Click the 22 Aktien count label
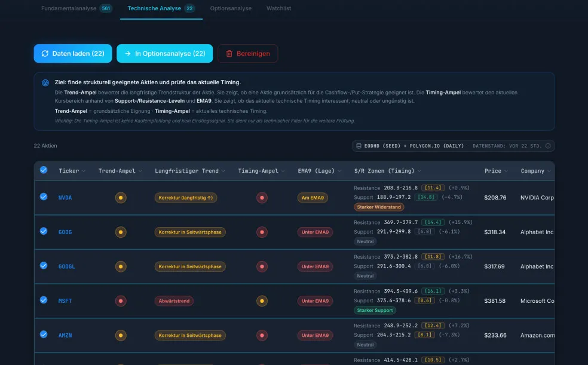The width and height of the screenshot is (588, 365). coord(45,146)
